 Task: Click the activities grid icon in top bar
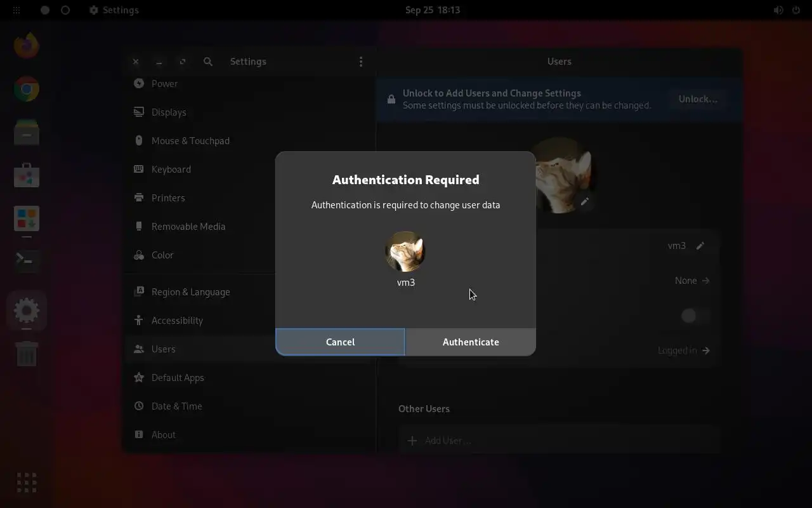(16, 10)
